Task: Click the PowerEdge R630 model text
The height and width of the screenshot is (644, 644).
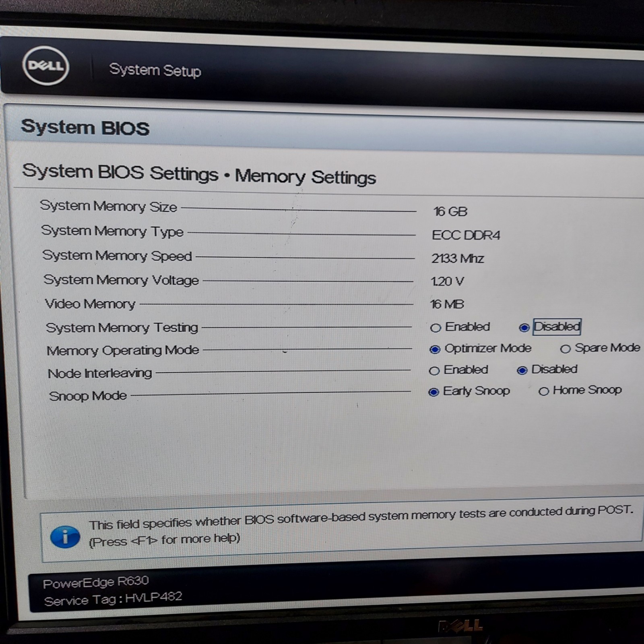Action: (x=96, y=582)
